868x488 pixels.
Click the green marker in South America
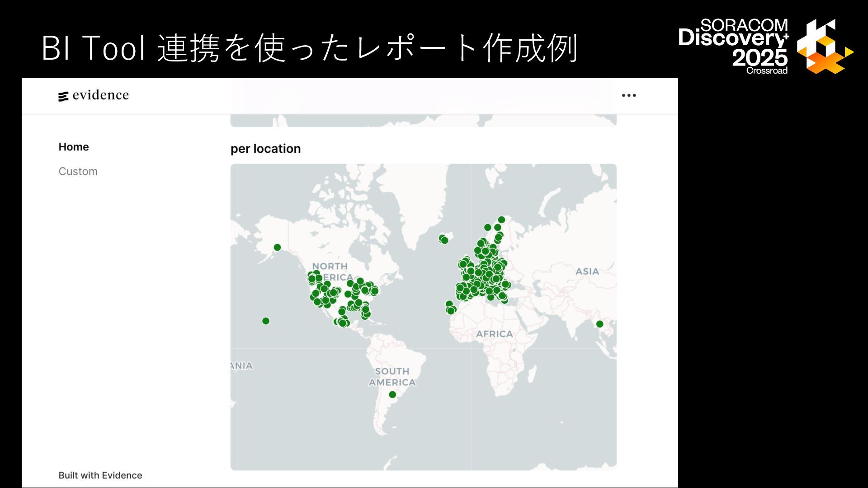click(x=392, y=394)
